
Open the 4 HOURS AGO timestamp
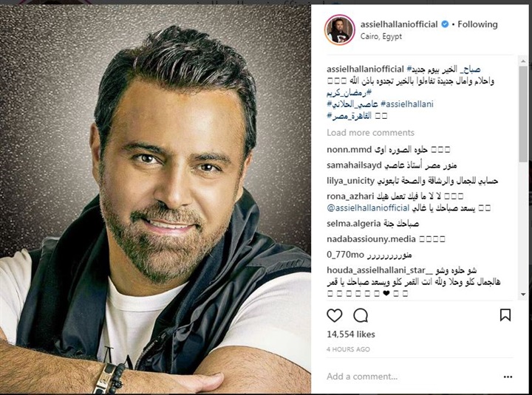pos(348,349)
